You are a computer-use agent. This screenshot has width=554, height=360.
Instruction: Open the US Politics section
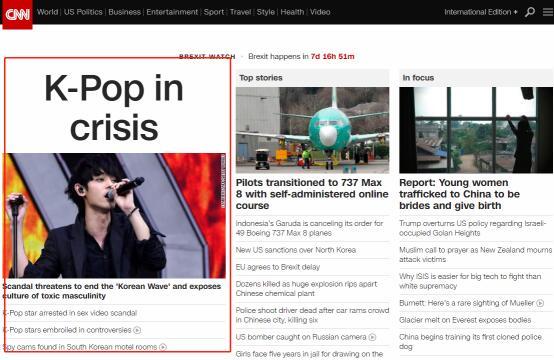(83, 12)
